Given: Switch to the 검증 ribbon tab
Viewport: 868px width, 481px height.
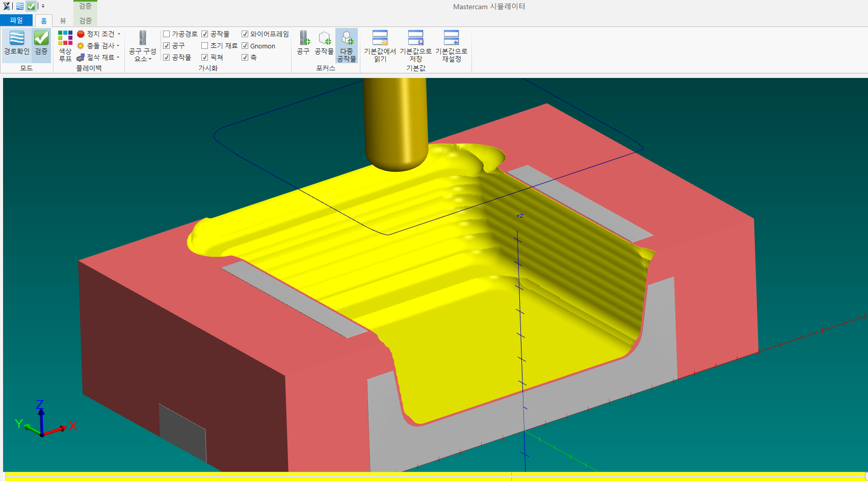Looking at the screenshot, I should coord(85,20).
